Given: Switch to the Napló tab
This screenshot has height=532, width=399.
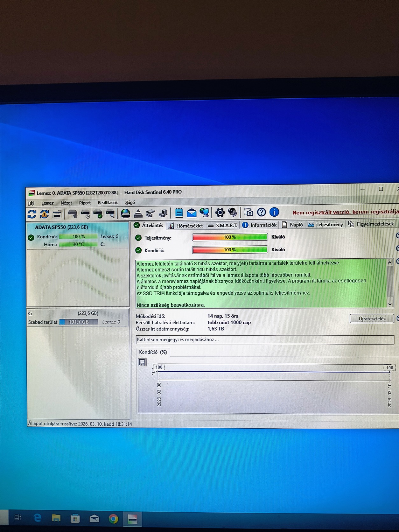Looking at the screenshot, I should click(x=292, y=225).
